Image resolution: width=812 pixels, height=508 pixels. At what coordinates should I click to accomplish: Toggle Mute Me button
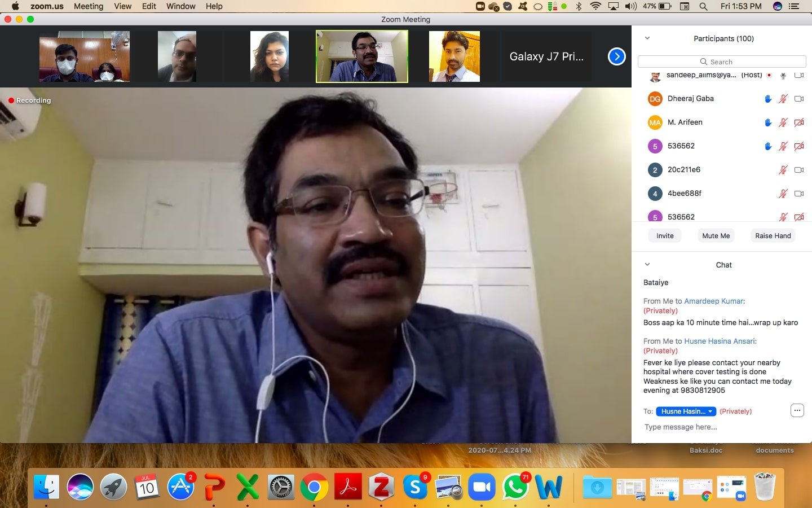pyautogui.click(x=716, y=236)
